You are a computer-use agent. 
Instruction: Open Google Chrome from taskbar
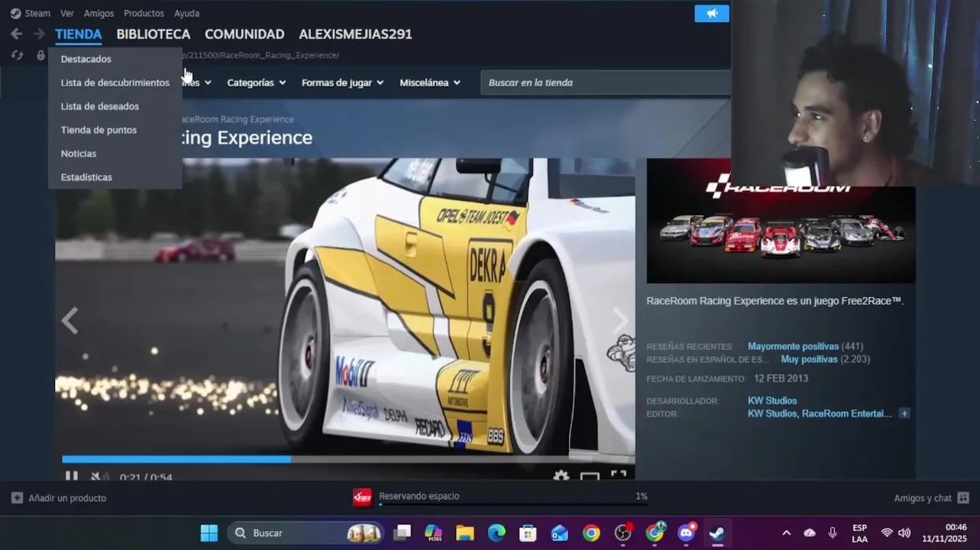[x=591, y=532]
